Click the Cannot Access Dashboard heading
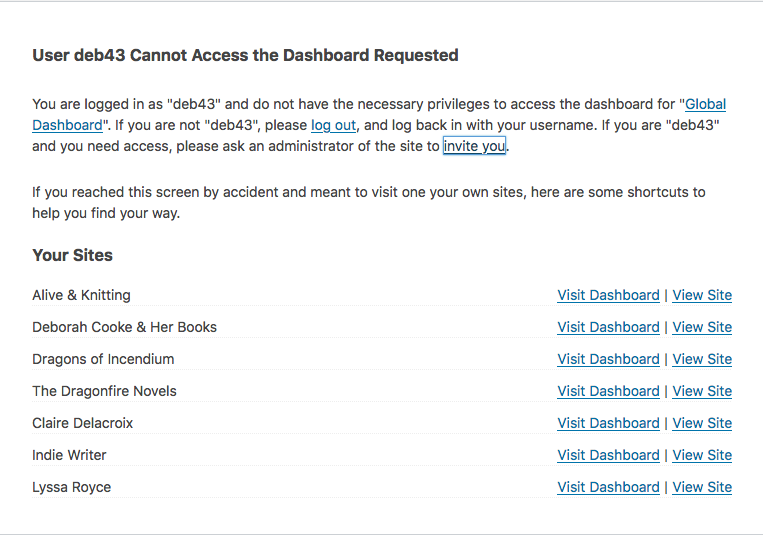 click(245, 55)
